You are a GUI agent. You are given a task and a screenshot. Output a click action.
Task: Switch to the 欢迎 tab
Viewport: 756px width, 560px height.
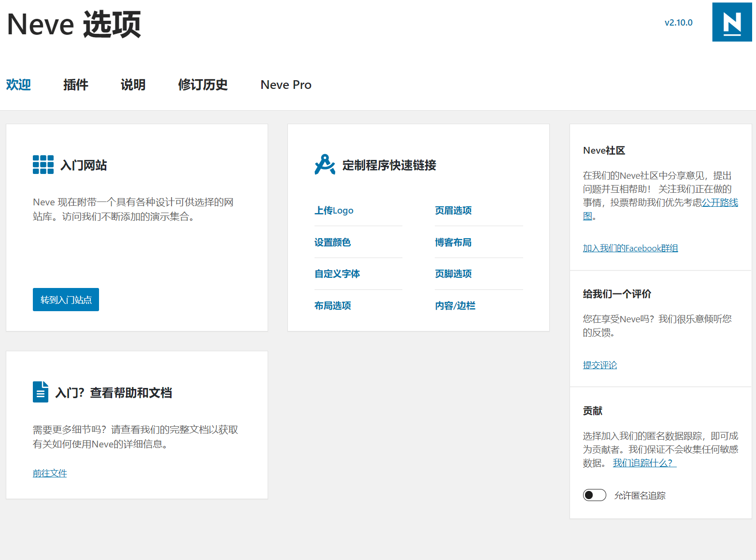click(18, 85)
